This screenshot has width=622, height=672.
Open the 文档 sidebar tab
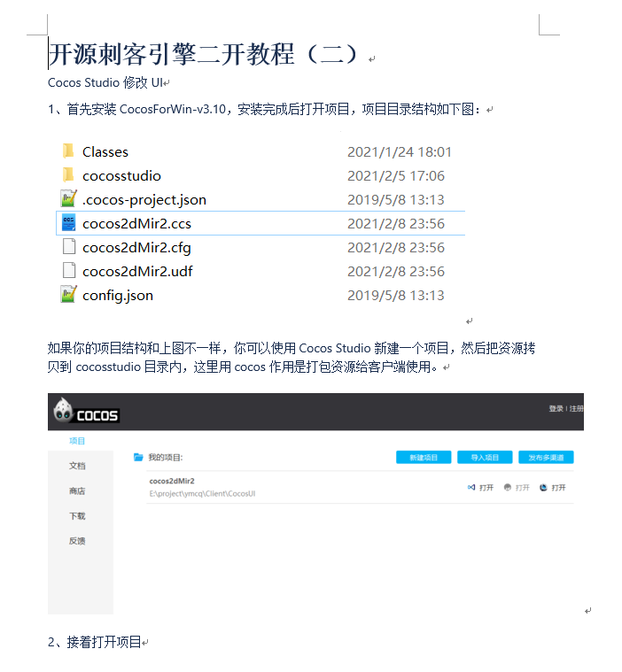click(78, 466)
